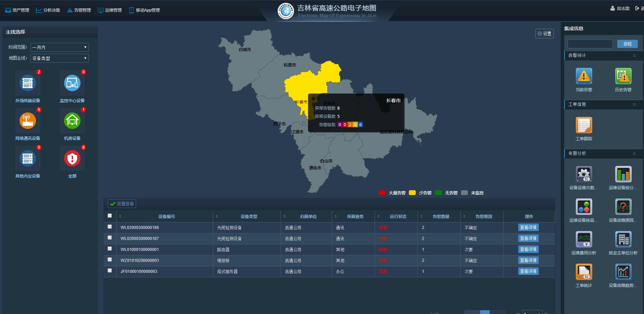
Task: Open the 工单跟踪 work order tracking icon
Action: (584, 125)
